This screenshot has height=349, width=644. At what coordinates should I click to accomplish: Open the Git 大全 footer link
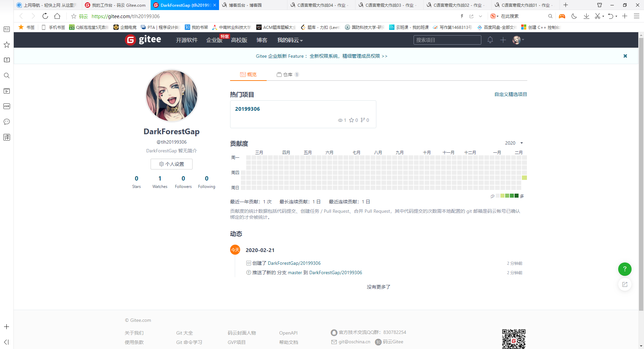click(x=184, y=333)
